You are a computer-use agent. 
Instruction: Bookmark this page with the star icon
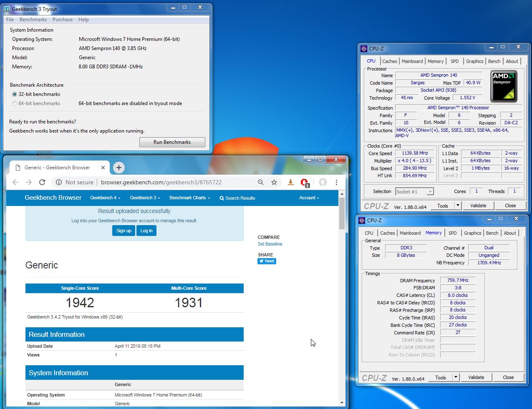pyautogui.click(x=274, y=182)
